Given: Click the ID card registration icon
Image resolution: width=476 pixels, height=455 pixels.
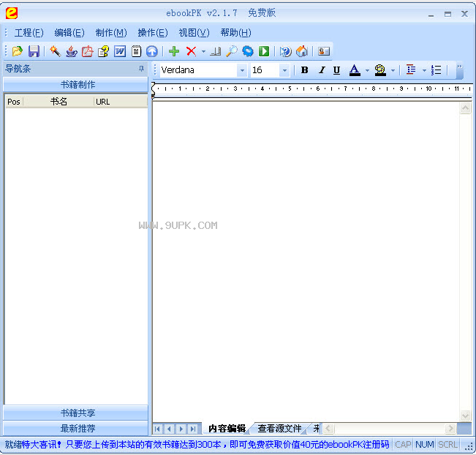Looking at the screenshot, I should pos(324,51).
